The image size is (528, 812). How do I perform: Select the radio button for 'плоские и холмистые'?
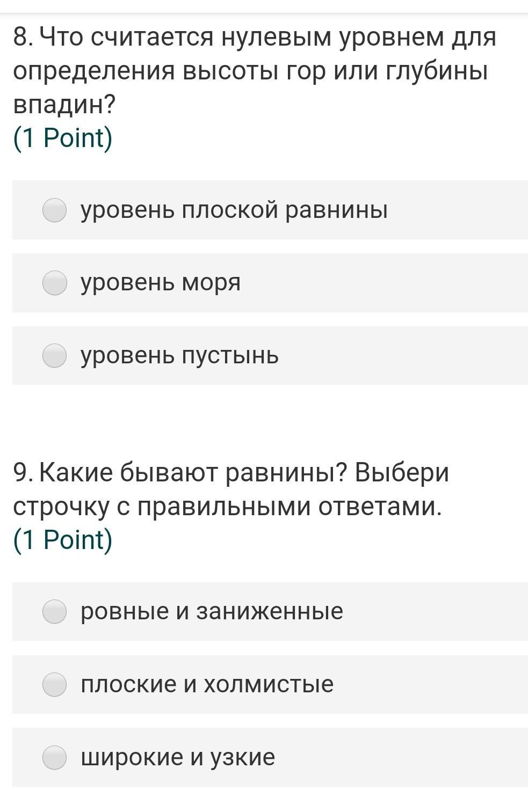pyautogui.click(x=54, y=684)
